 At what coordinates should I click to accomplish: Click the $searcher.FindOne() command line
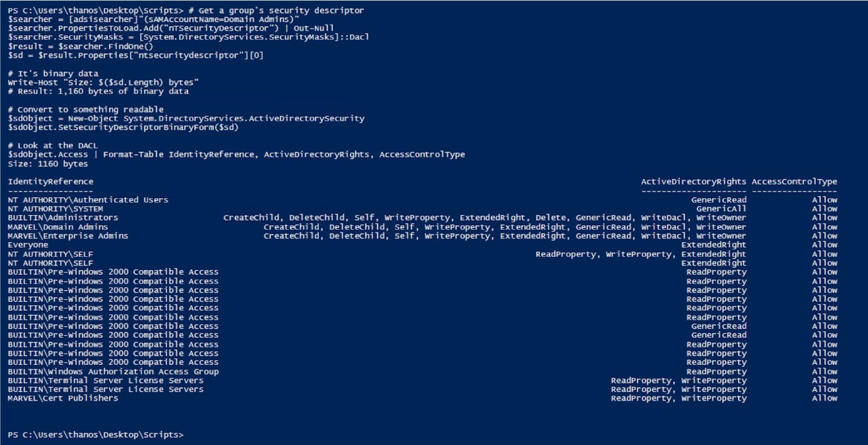(80, 46)
